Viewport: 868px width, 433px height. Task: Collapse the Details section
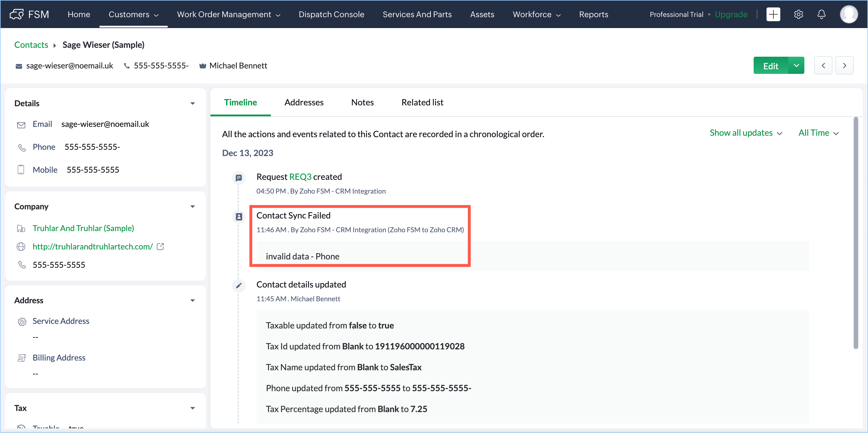tap(192, 103)
